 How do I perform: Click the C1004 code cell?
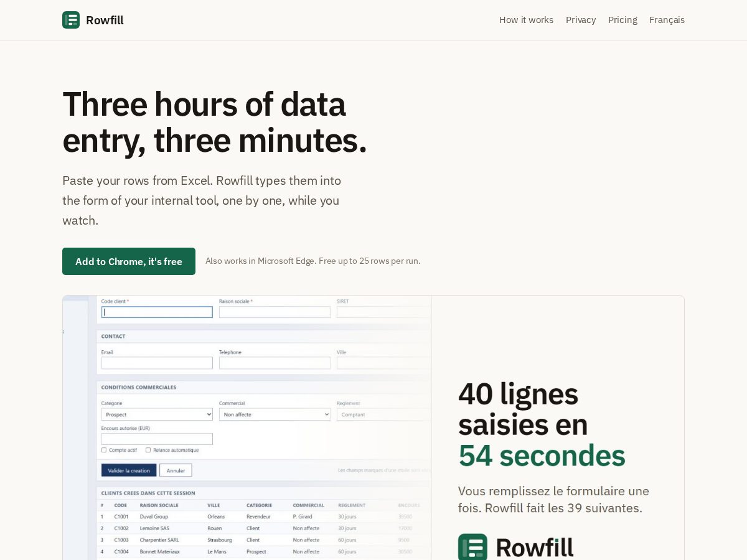pos(121,551)
